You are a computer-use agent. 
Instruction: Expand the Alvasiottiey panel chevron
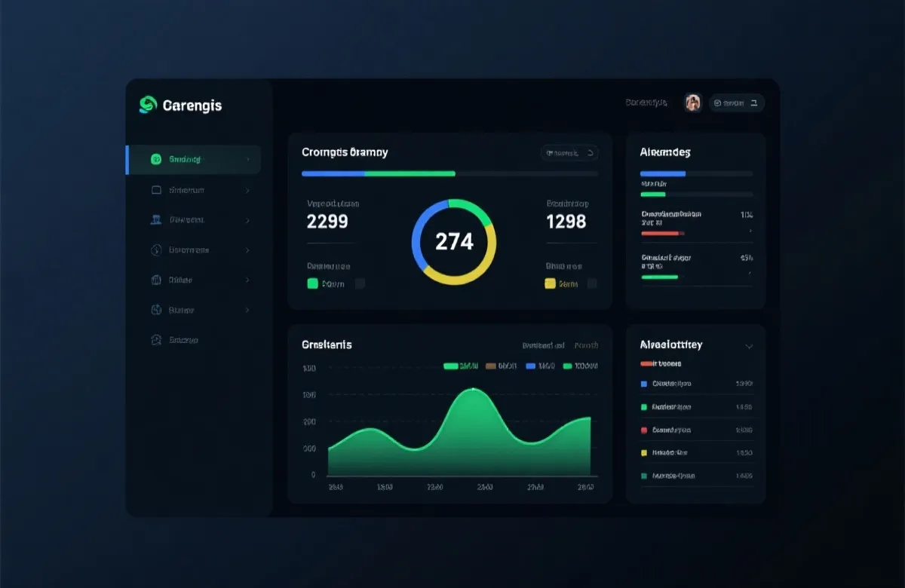pos(749,346)
